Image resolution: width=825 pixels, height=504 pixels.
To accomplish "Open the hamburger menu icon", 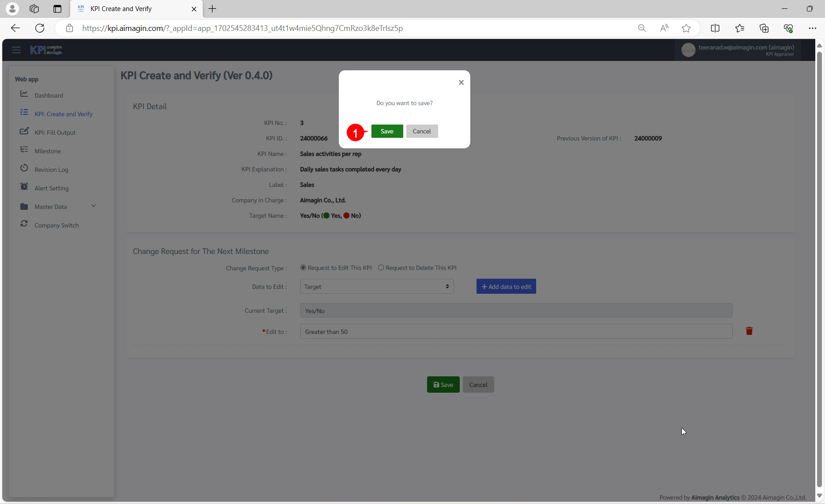I will 16,50.
